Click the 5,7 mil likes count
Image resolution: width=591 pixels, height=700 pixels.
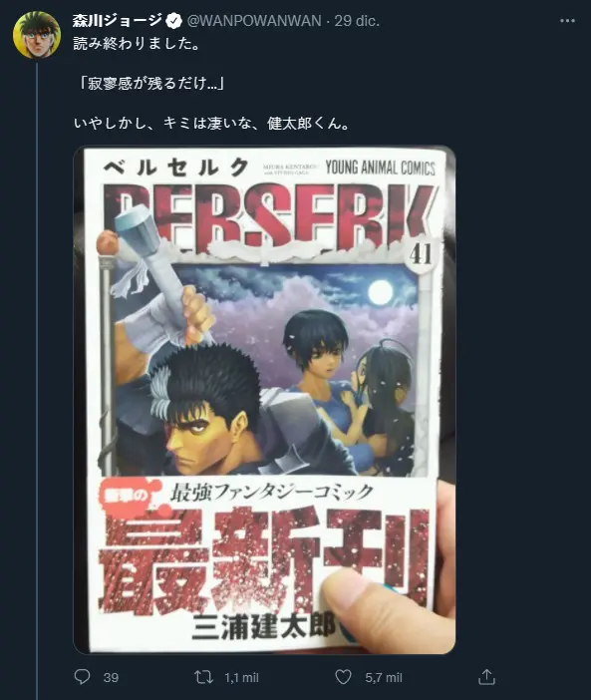pos(384,678)
